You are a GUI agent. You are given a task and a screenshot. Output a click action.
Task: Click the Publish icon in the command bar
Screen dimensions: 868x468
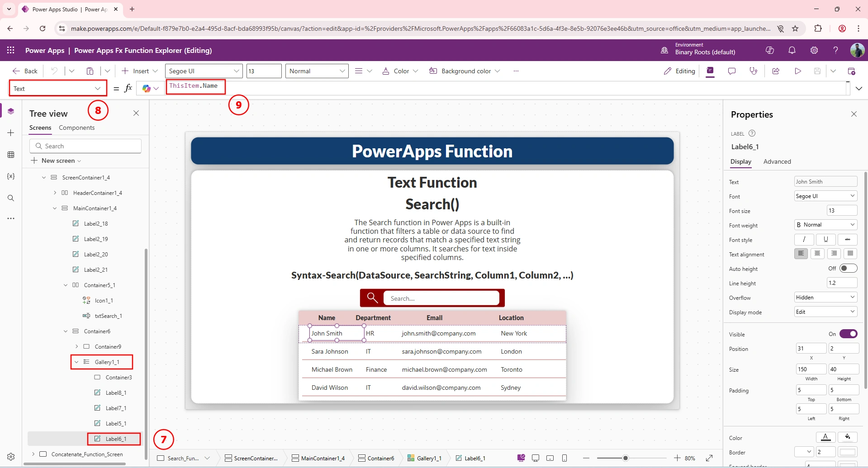[x=851, y=71]
